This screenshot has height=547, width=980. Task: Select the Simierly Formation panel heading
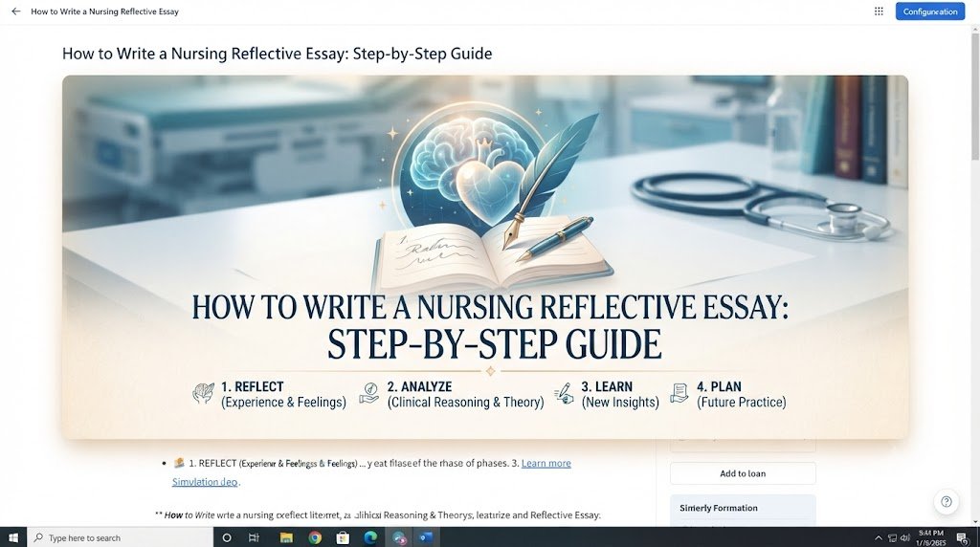point(718,509)
